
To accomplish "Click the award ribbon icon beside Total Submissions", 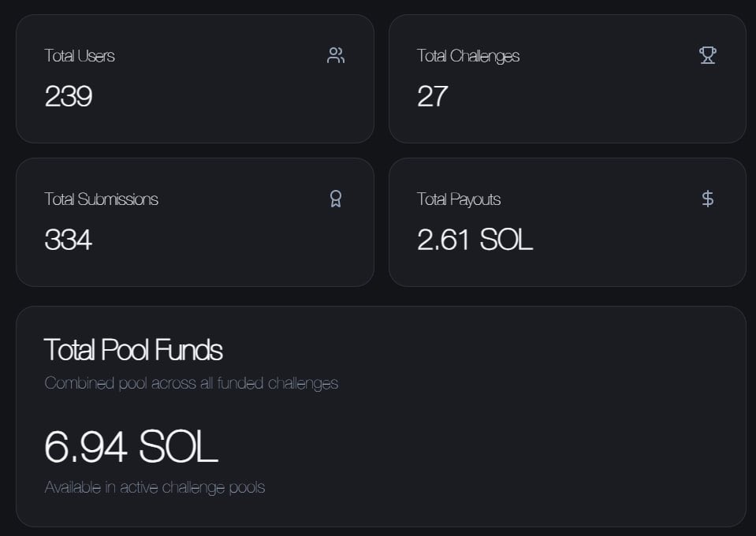I will click(x=336, y=199).
